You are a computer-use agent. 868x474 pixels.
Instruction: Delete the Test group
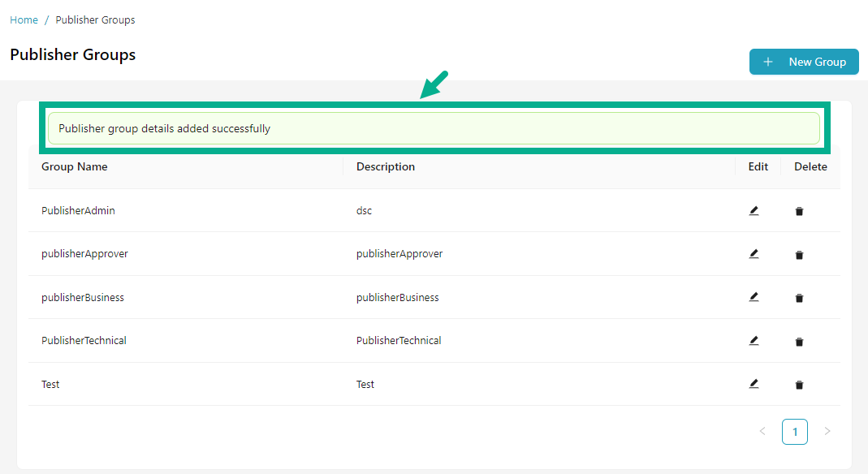click(799, 384)
